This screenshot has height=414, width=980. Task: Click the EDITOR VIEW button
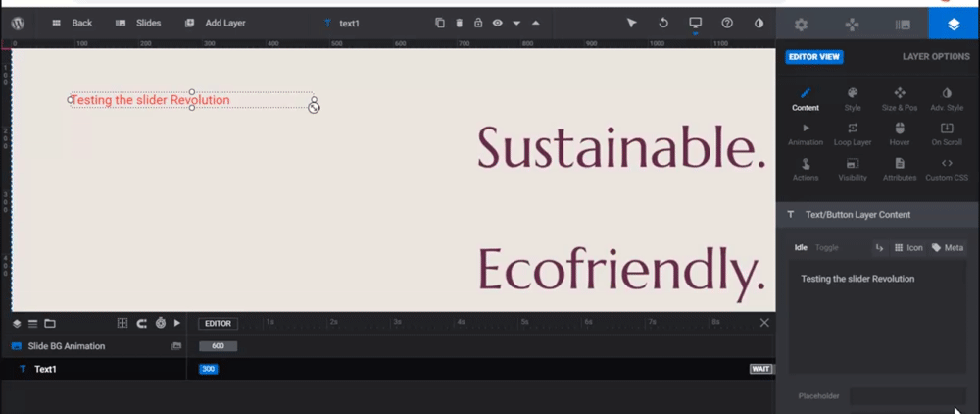(x=813, y=56)
